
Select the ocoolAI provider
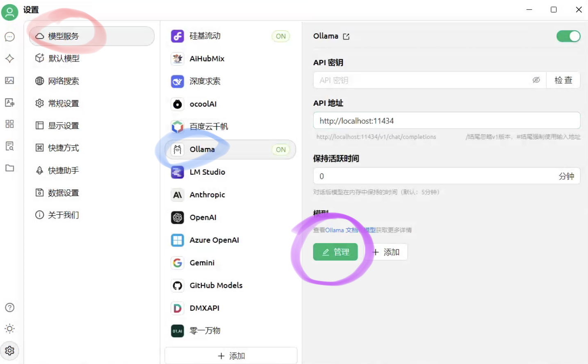click(230, 104)
